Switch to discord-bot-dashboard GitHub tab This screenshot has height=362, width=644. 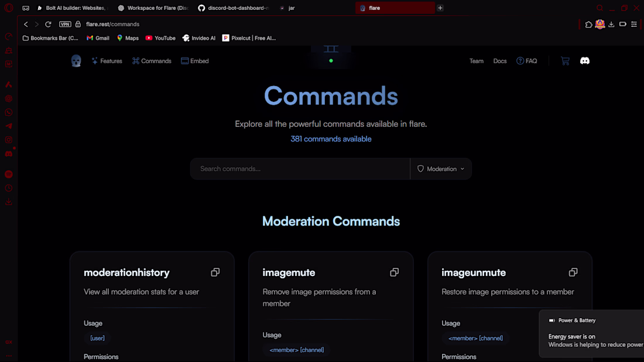pyautogui.click(x=233, y=8)
